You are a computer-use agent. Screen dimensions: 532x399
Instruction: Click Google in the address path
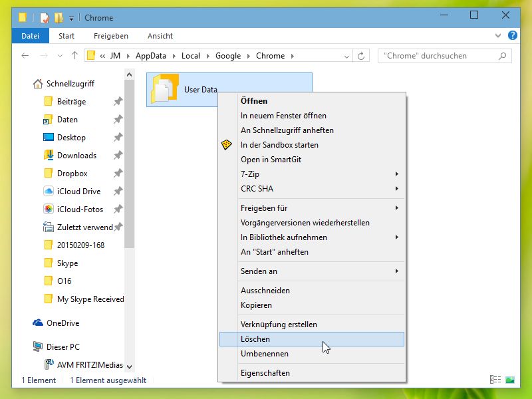(x=228, y=56)
